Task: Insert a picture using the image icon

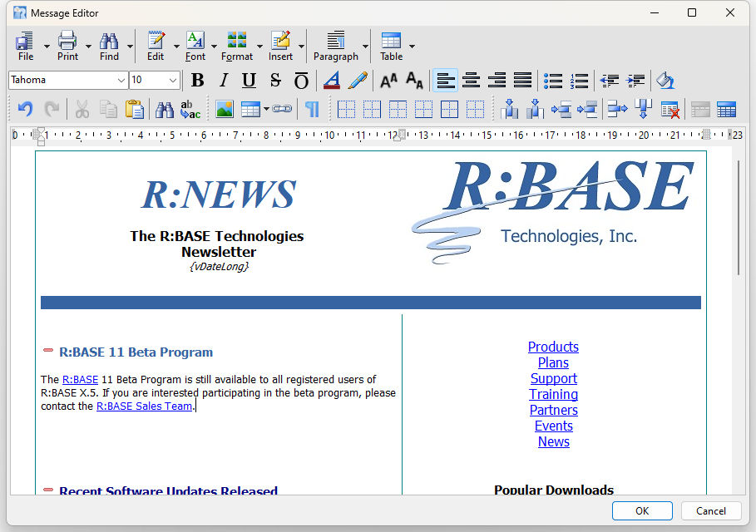Action: (225, 110)
